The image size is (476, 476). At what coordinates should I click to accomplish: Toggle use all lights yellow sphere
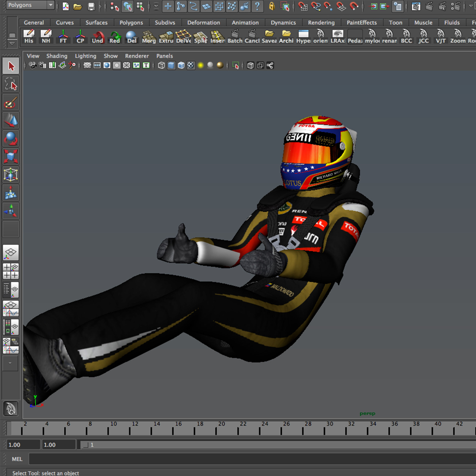201,65
